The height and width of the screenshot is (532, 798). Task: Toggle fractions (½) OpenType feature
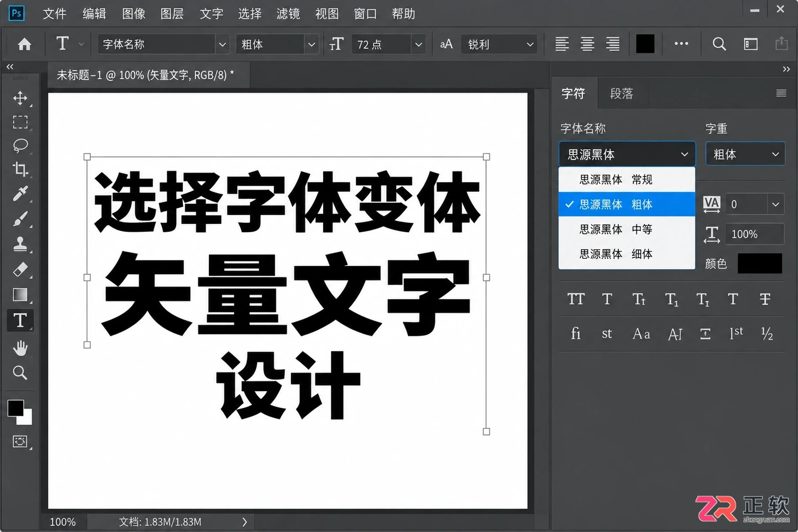click(767, 333)
